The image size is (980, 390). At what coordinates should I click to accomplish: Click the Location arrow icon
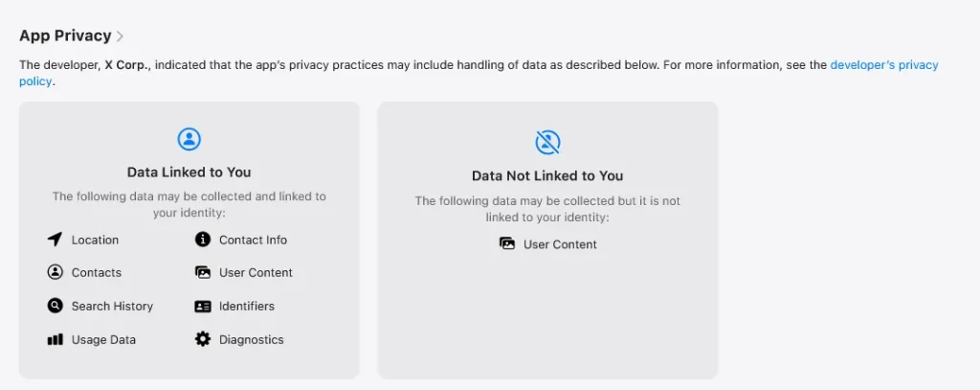55,240
